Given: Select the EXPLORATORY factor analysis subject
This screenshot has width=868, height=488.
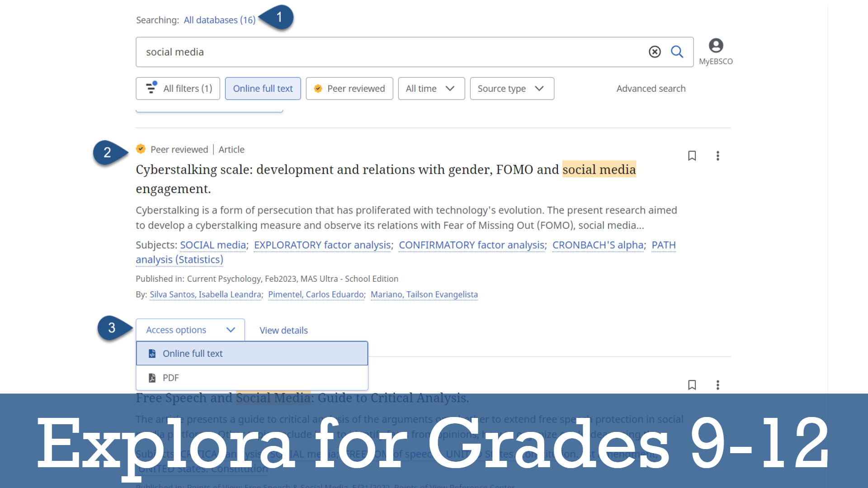Looking at the screenshot, I should pos(322,245).
